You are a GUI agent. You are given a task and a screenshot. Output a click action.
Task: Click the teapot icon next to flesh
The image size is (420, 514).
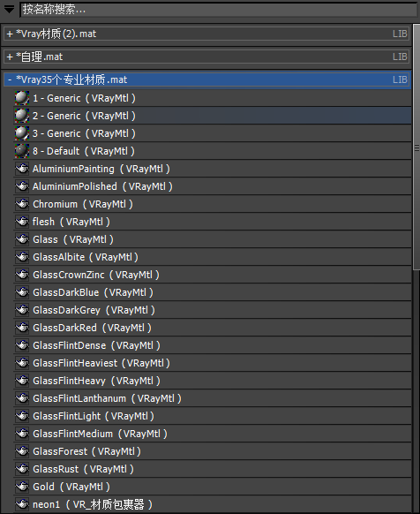[x=22, y=222]
